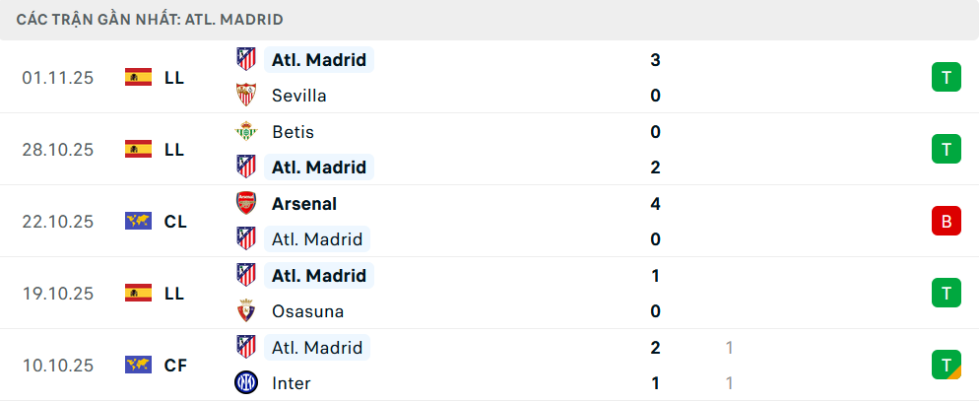980x402 pixels.
Task: Click Arsenal's score of 4
Action: 655,204
